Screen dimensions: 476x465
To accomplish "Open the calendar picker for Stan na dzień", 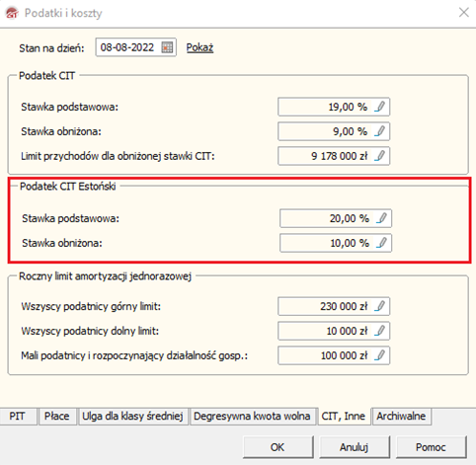I will (167, 47).
